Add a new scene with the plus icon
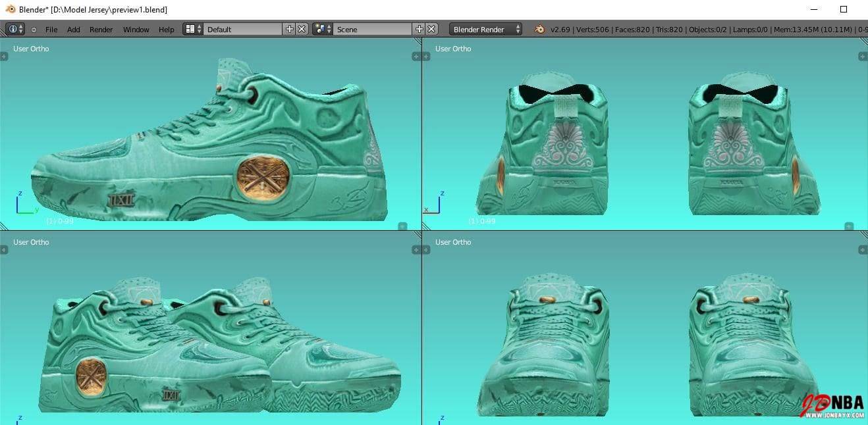The width and height of the screenshot is (868, 425). tap(419, 29)
